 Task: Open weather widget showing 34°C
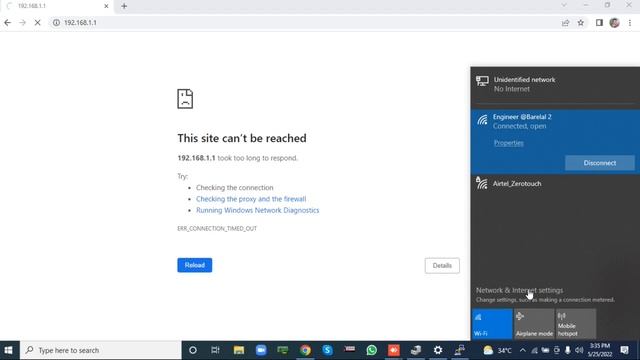498,350
